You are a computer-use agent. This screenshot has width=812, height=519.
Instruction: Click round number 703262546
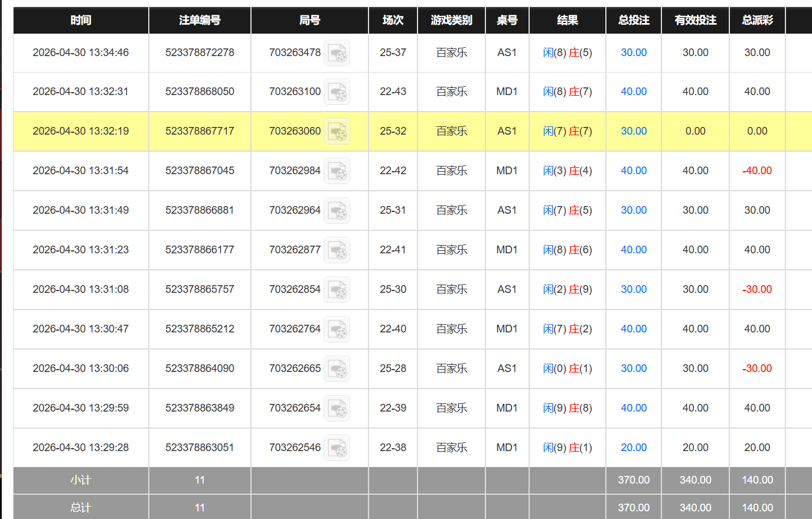(295, 448)
